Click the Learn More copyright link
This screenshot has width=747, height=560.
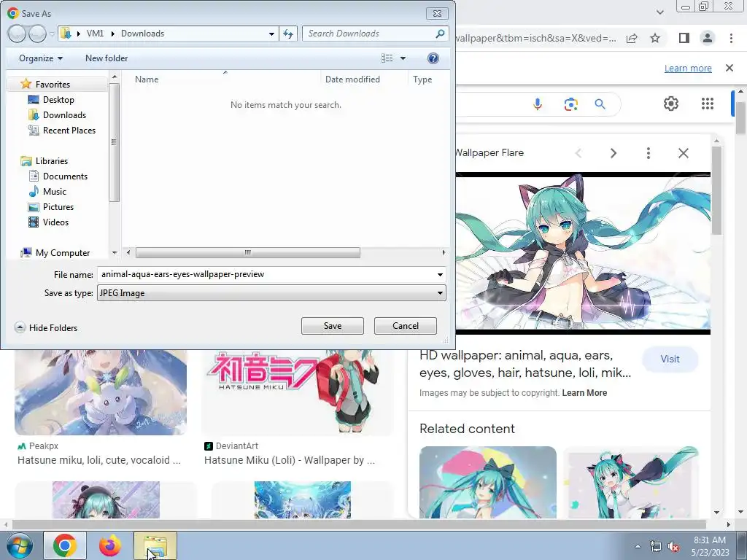click(x=584, y=393)
